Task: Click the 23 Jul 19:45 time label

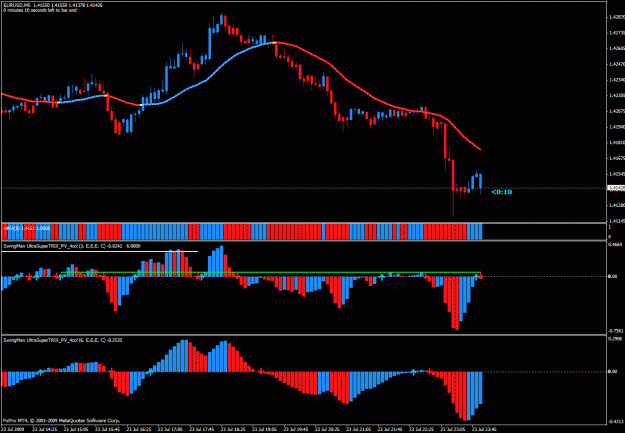Action: pyautogui.click(x=295, y=429)
